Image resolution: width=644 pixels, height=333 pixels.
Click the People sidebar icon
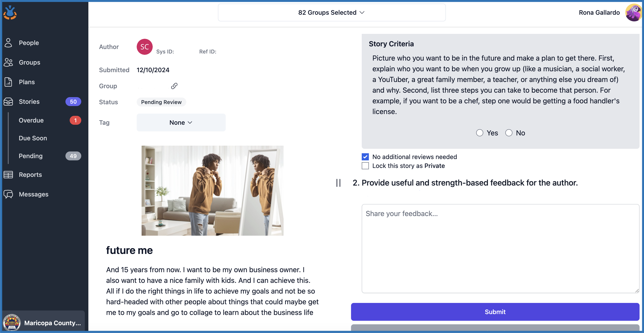tap(8, 43)
